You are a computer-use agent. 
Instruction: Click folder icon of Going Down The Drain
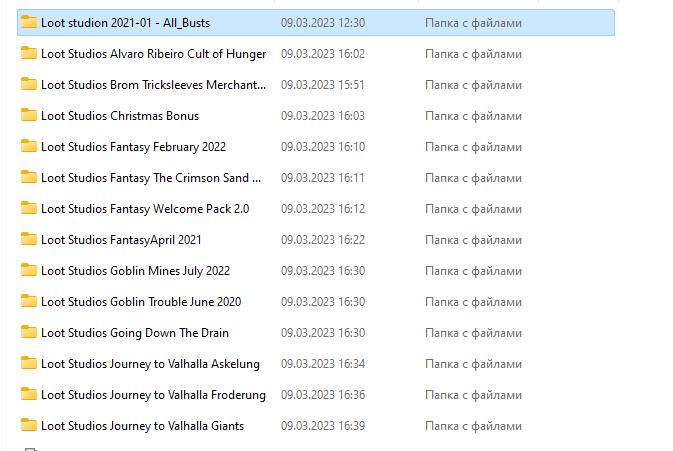click(x=29, y=332)
